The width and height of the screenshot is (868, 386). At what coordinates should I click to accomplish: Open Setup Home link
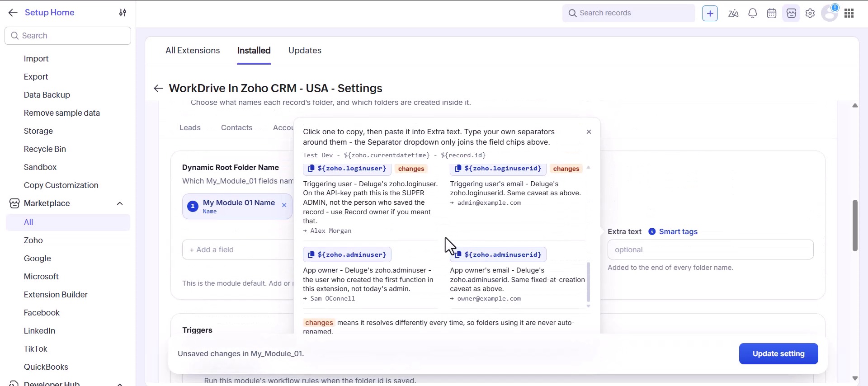pos(50,13)
